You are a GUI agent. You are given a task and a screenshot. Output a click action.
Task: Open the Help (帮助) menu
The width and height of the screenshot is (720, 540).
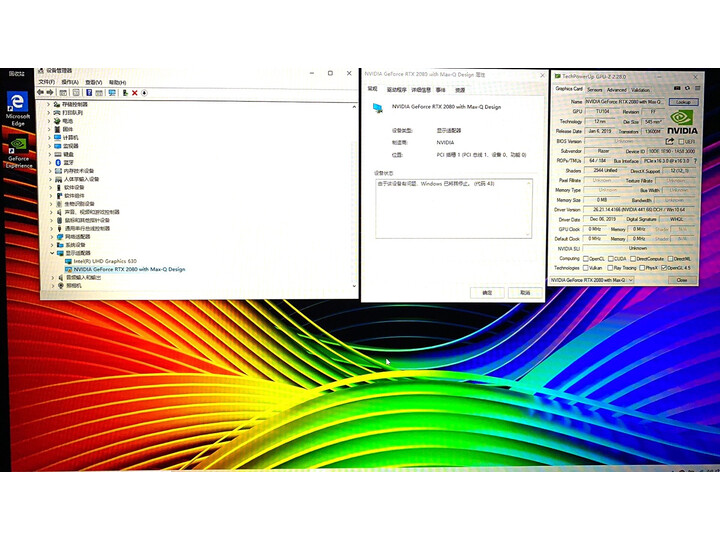(118, 82)
